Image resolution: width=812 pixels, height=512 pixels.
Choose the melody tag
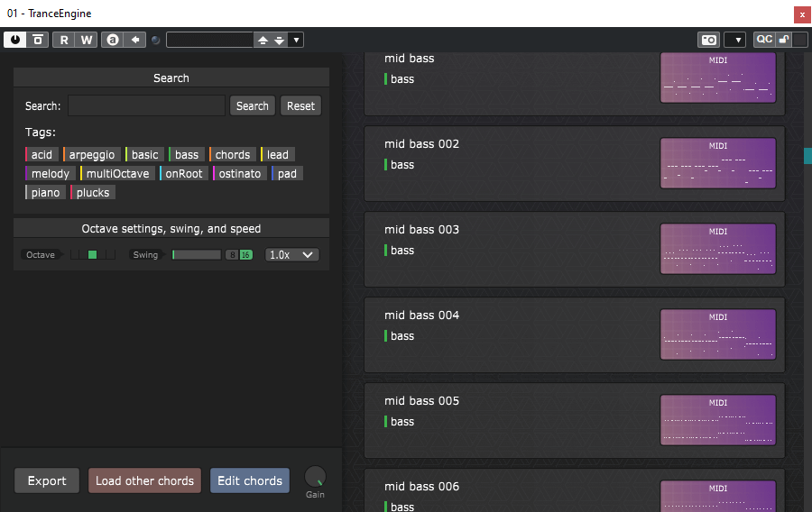51,174
